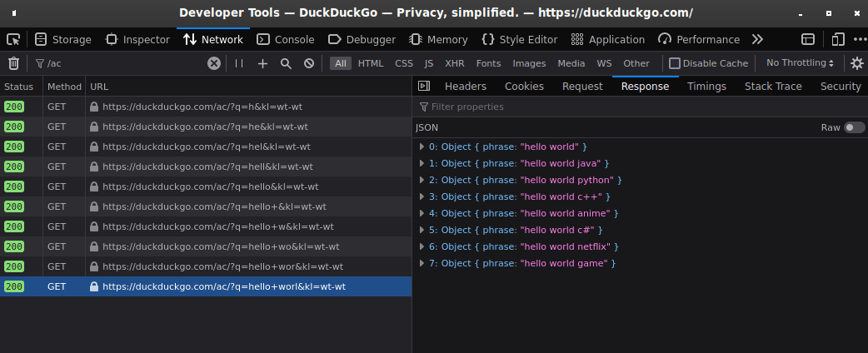Viewport: 868px width, 353px height.
Task: Open the Stack Trace details tab
Action: [773, 87]
